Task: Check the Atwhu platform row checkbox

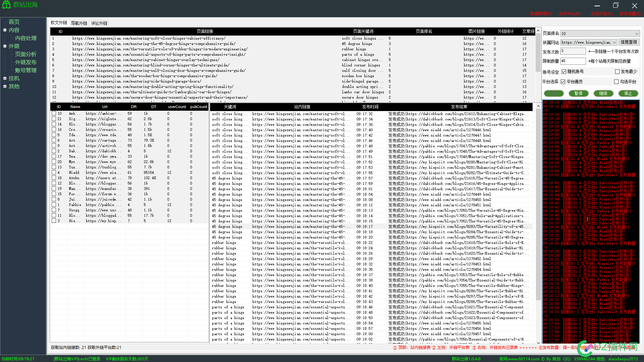Action: pyautogui.click(x=54, y=178)
